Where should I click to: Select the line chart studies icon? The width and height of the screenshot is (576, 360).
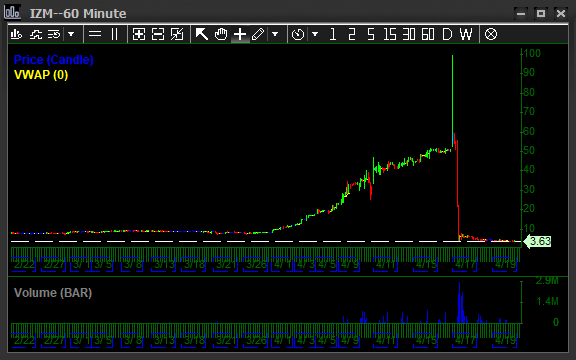[36, 35]
